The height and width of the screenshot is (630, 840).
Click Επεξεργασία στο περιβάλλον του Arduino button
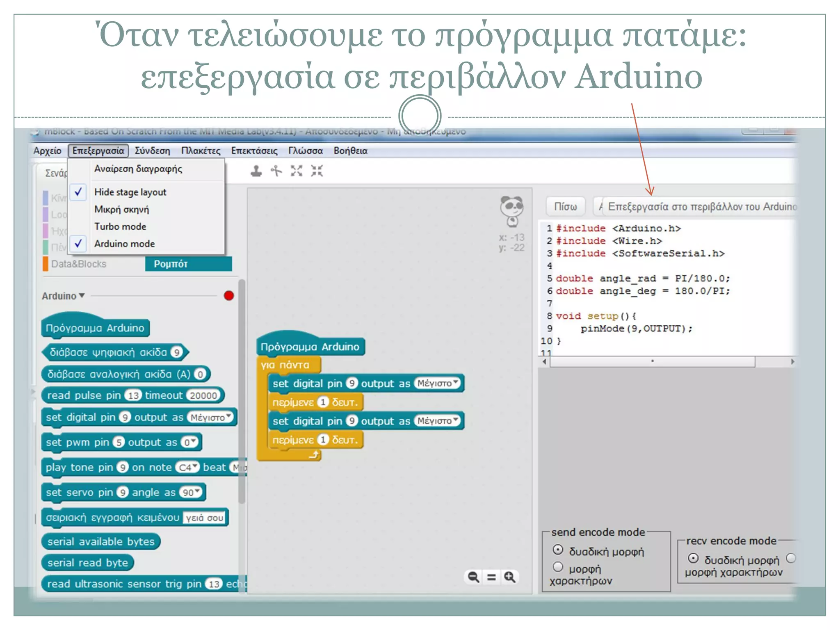click(701, 207)
